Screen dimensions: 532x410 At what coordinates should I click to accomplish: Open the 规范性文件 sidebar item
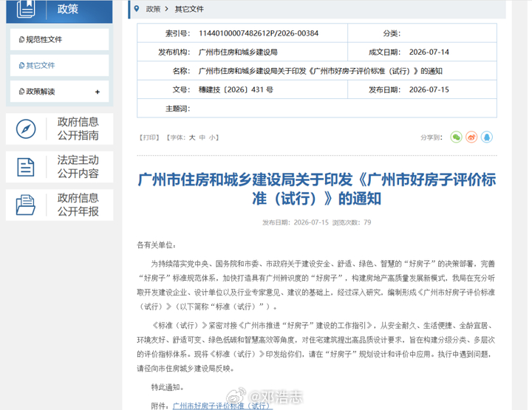coord(59,40)
